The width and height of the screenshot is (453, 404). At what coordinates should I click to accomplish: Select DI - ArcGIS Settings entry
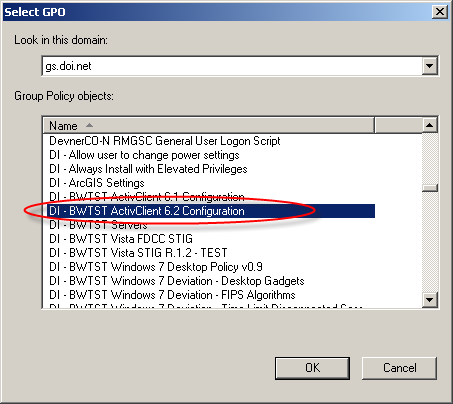pos(97,183)
